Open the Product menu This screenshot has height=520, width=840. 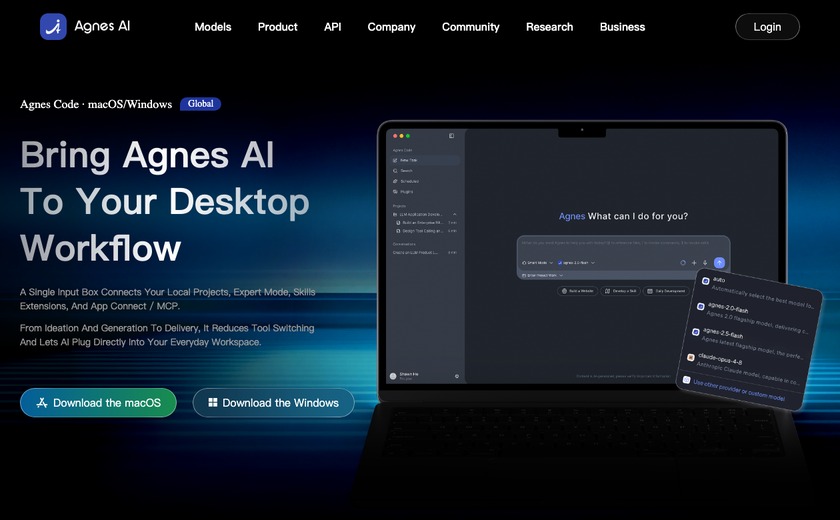278,27
